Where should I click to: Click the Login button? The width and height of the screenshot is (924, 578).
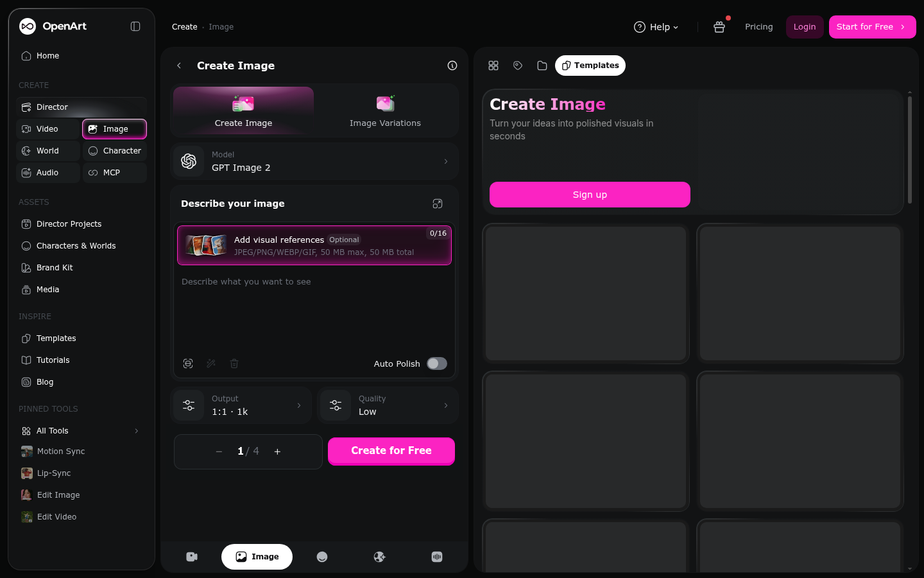tap(805, 27)
